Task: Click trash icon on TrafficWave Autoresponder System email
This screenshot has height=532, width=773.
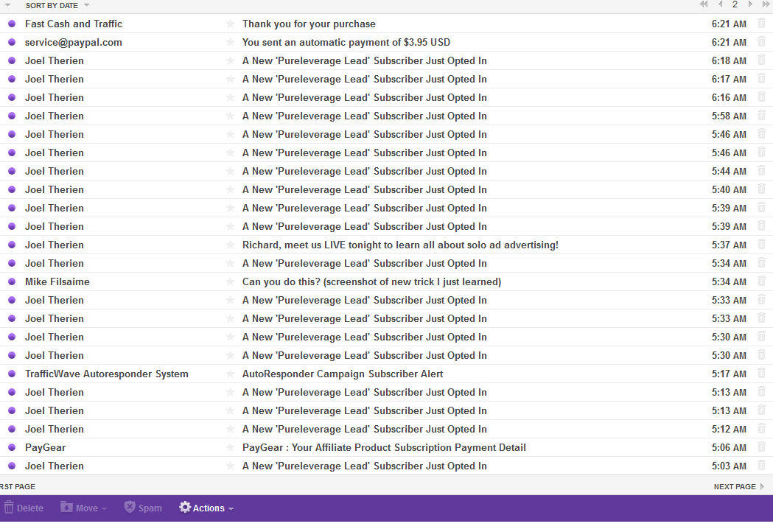Action: pos(762,374)
